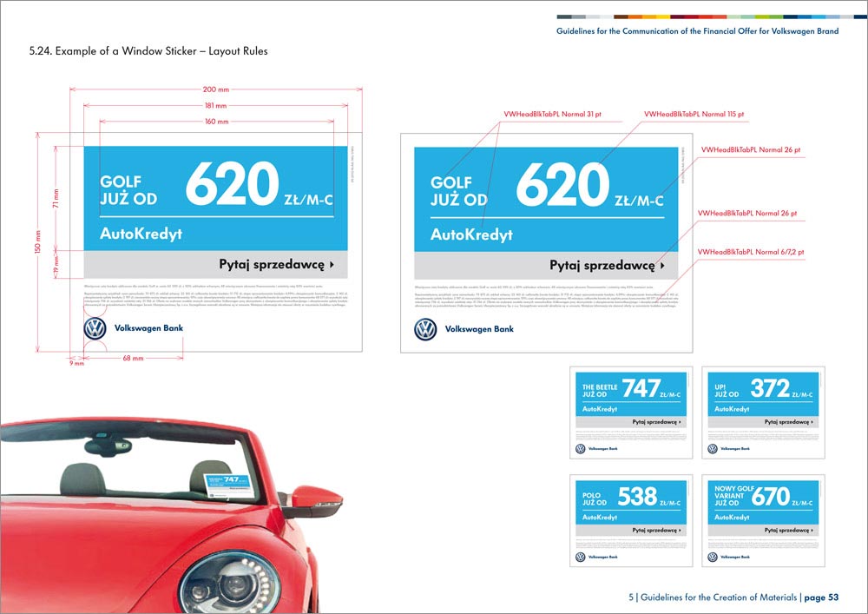Click the arrow after Pytaj sprzedawcę in dimensioned sticker
The height and width of the screenshot is (614, 868).
(x=332, y=265)
